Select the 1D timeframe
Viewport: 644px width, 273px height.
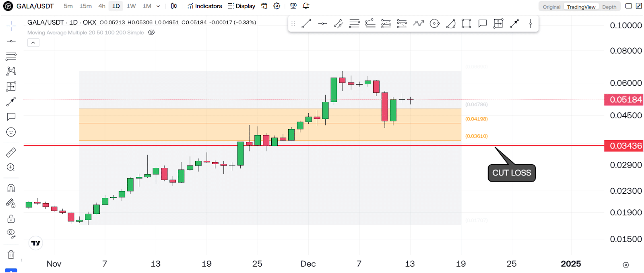click(x=116, y=6)
